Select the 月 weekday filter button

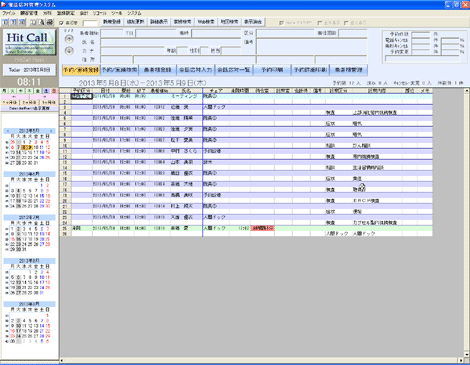4,91
